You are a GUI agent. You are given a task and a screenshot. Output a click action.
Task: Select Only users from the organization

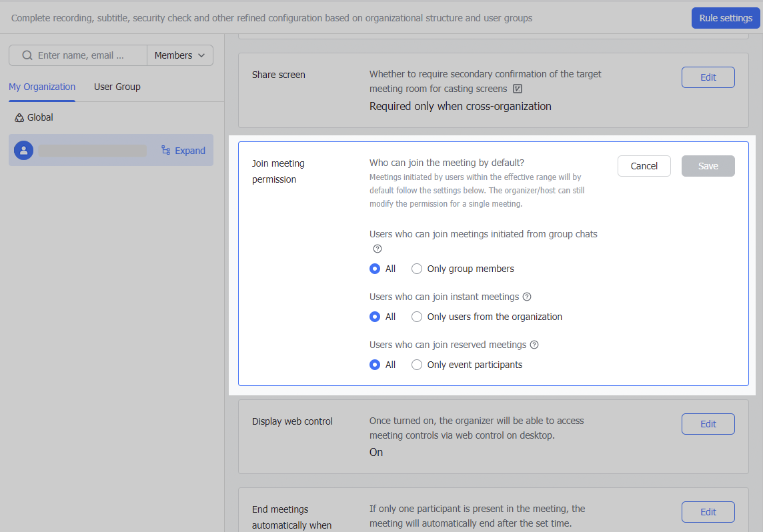coord(417,317)
